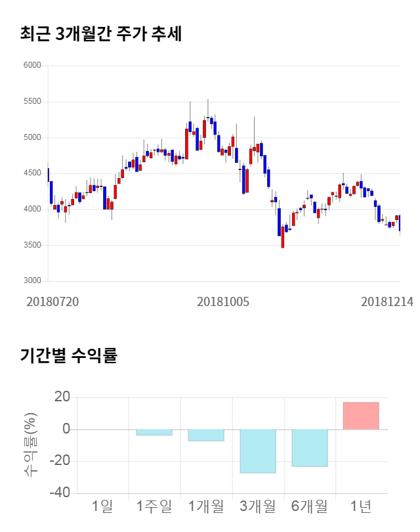
Task: Select the blue 3개월 return bar
Action: [x=257, y=451]
